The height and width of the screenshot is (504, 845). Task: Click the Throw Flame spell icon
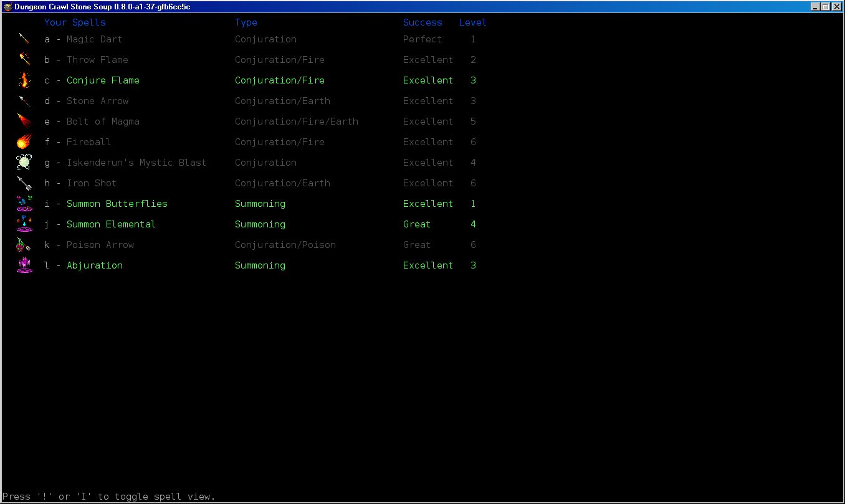[x=24, y=59]
